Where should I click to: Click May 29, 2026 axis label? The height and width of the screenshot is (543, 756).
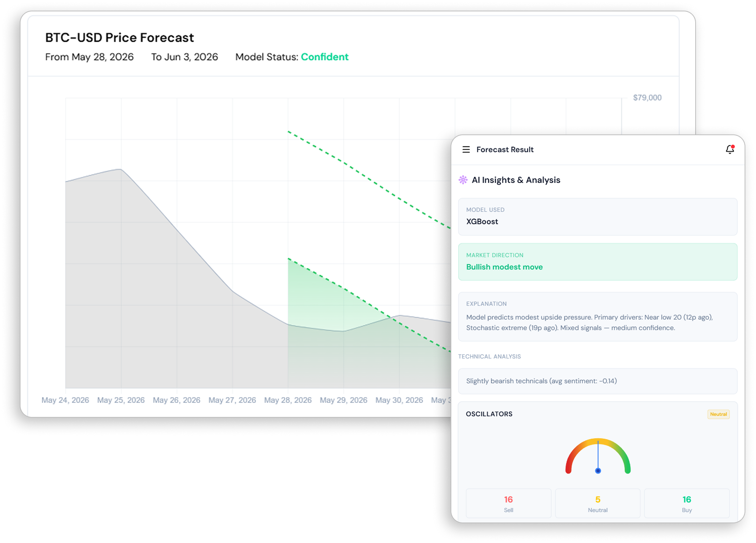coord(343,400)
